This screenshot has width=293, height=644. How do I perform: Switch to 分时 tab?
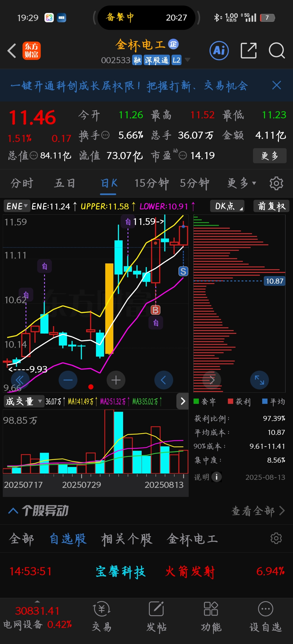pyautogui.click(x=22, y=183)
